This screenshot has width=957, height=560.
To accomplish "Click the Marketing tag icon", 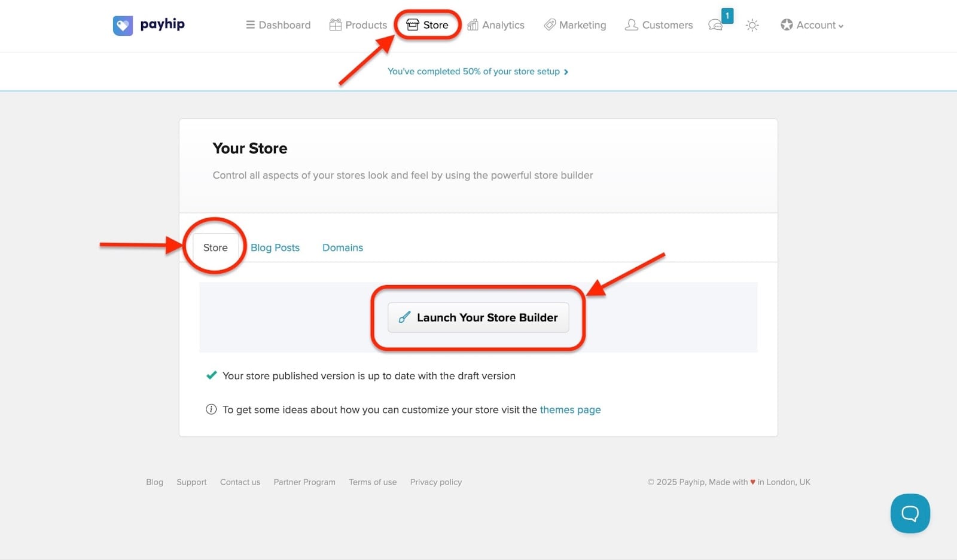I will (550, 25).
